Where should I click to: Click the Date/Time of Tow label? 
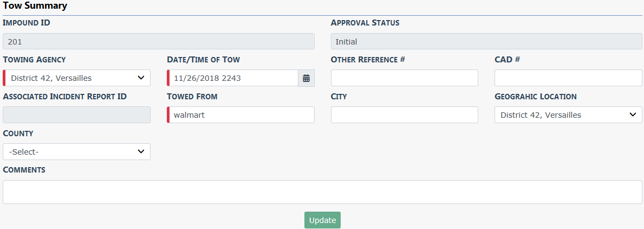[203, 60]
